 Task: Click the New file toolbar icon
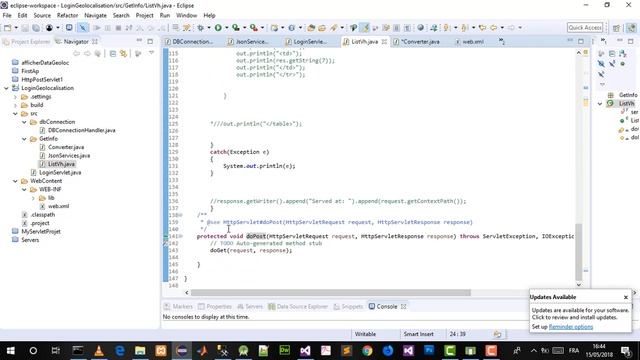pos(8,28)
